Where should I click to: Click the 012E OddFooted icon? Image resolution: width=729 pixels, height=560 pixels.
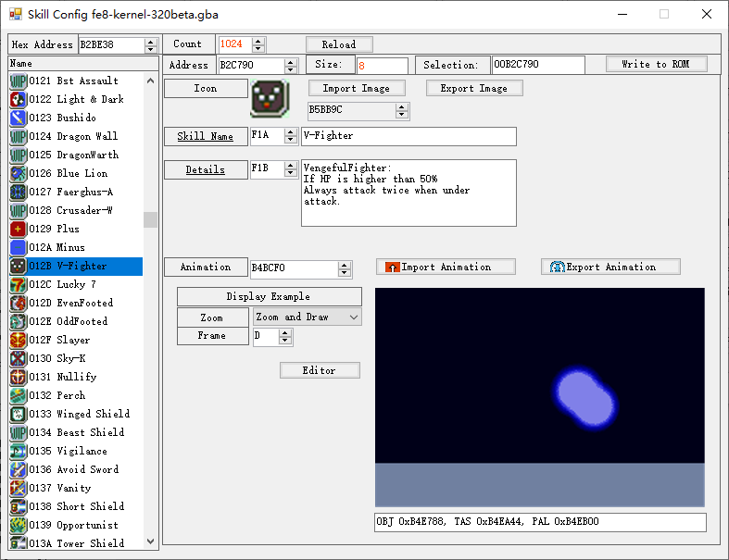[x=19, y=321]
